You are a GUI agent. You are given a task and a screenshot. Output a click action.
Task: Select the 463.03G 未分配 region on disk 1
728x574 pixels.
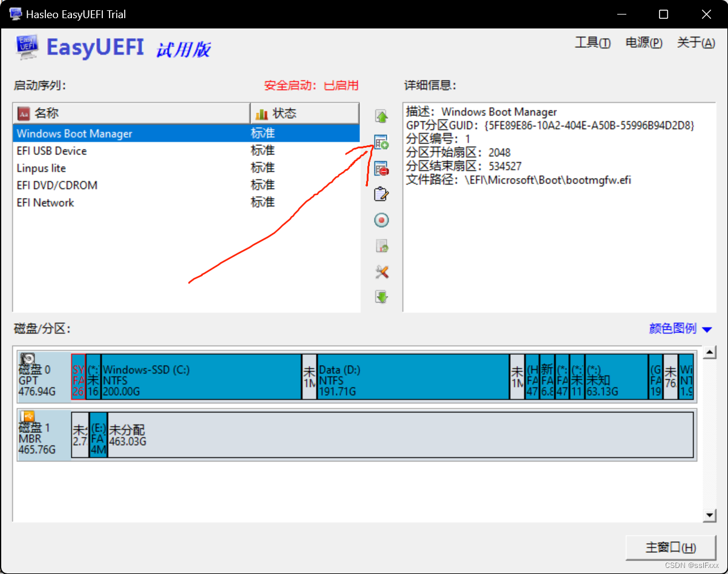point(400,434)
